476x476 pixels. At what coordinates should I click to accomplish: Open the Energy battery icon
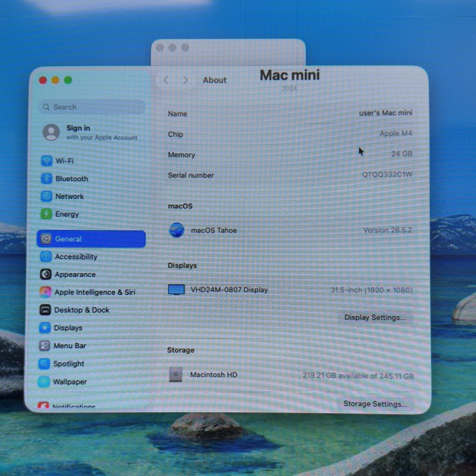(x=46, y=214)
